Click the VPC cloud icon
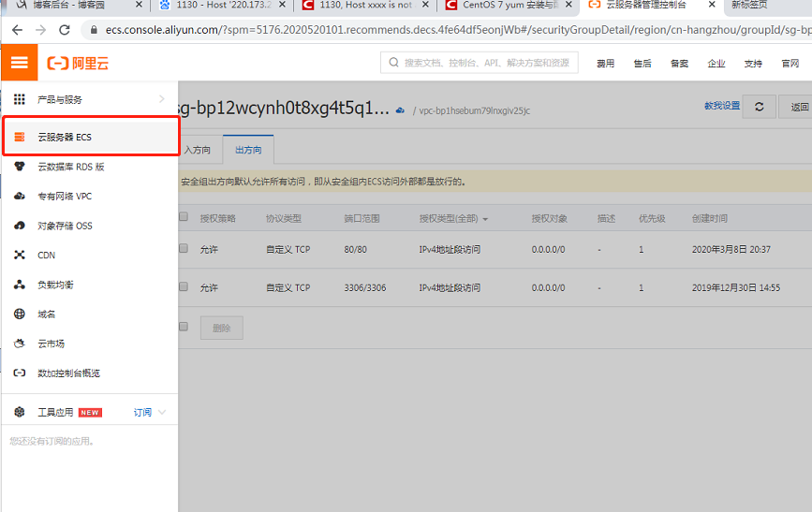 [x=19, y=196]
